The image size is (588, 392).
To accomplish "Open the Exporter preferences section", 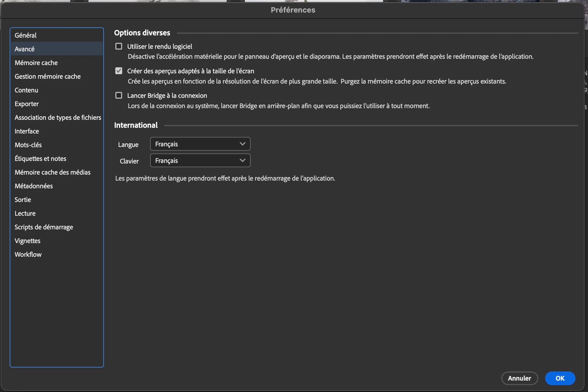I will [x=27, y=104].
